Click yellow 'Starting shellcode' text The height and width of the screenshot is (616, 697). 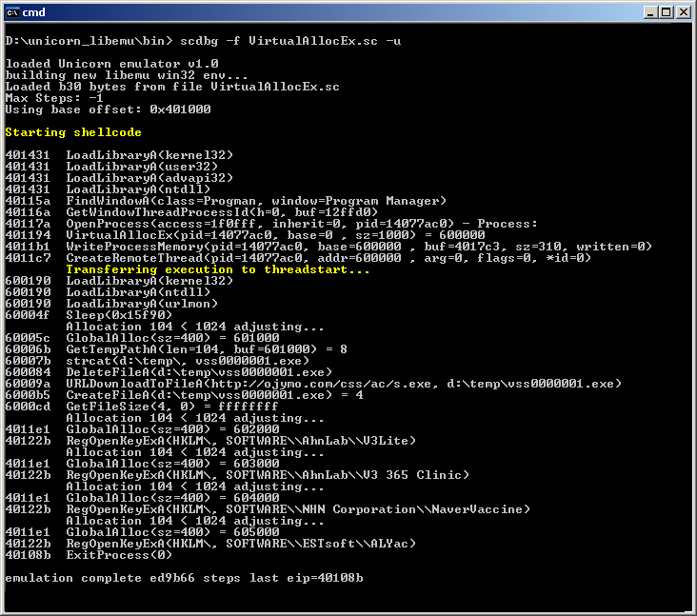[73, 132]
